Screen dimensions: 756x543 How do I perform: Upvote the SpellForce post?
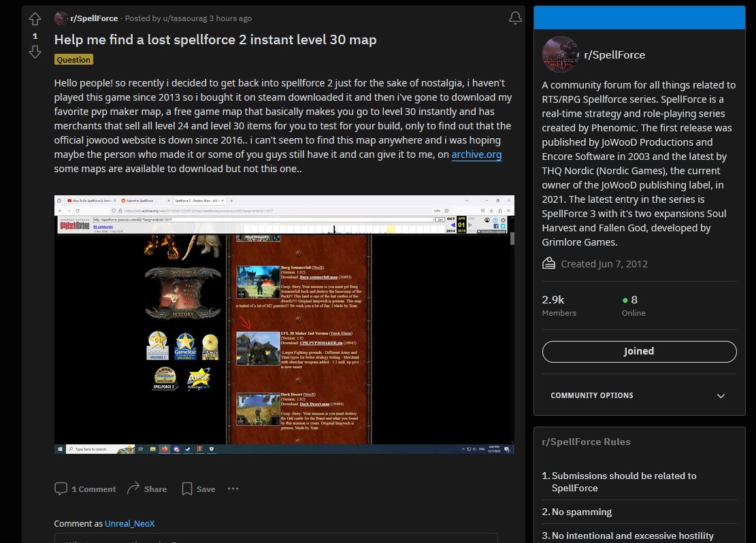35,19
